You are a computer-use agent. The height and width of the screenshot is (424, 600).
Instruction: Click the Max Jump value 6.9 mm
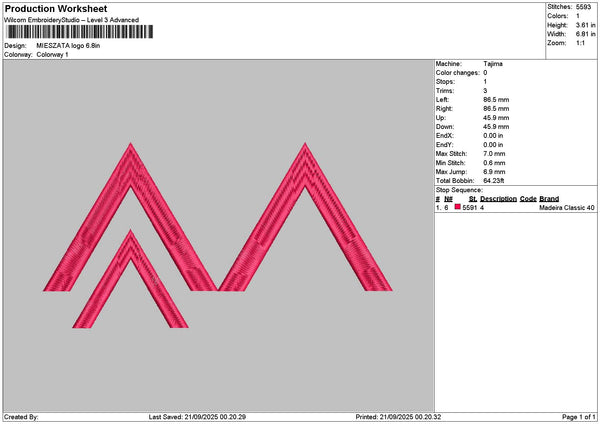tap(494, 172)
